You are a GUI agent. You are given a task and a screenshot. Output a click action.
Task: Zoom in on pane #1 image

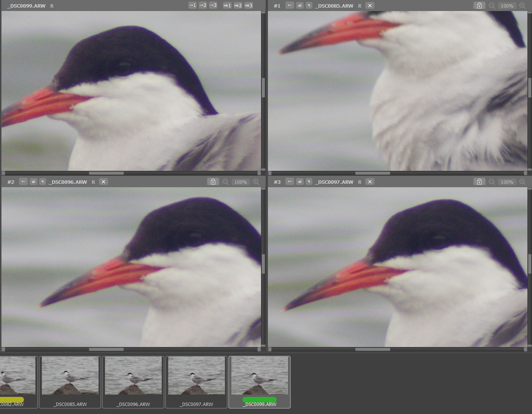522,6
